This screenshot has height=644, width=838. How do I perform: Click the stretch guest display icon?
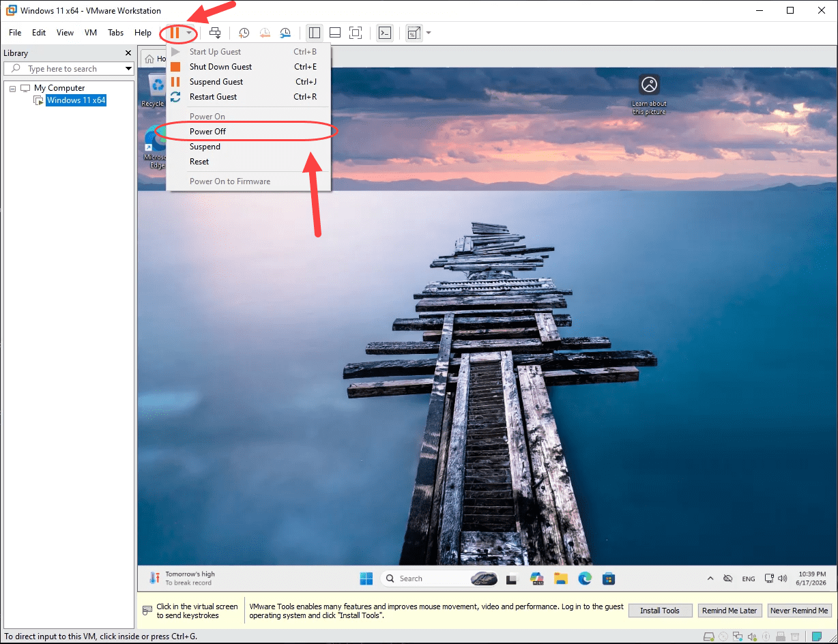[x=414, y=33]
